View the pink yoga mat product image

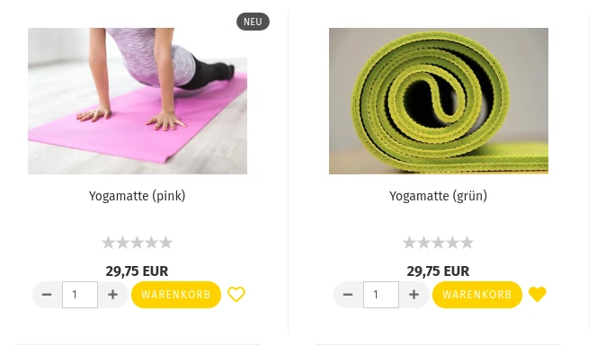click(137, 101)
